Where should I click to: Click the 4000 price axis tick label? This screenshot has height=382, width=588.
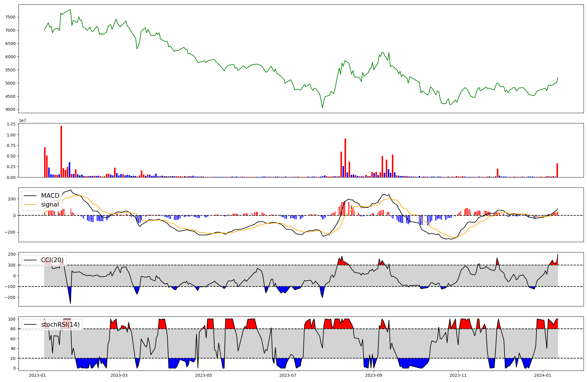coord(10,110)
